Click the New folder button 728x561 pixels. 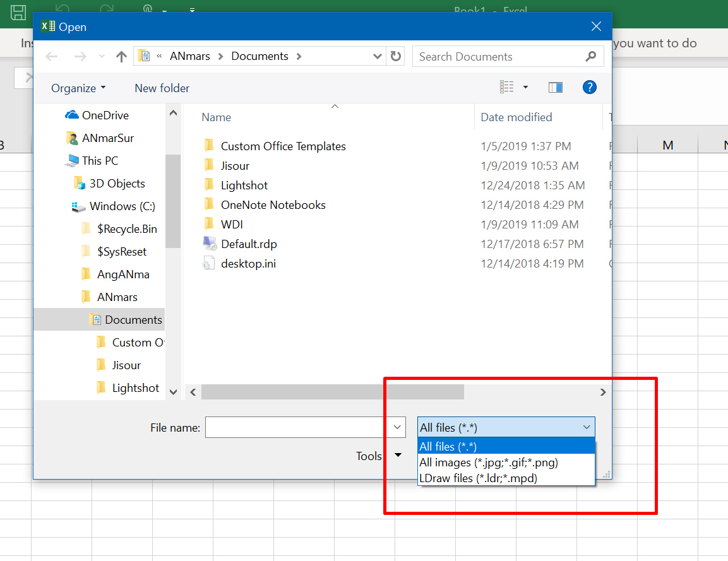click(x=162, y=88)
